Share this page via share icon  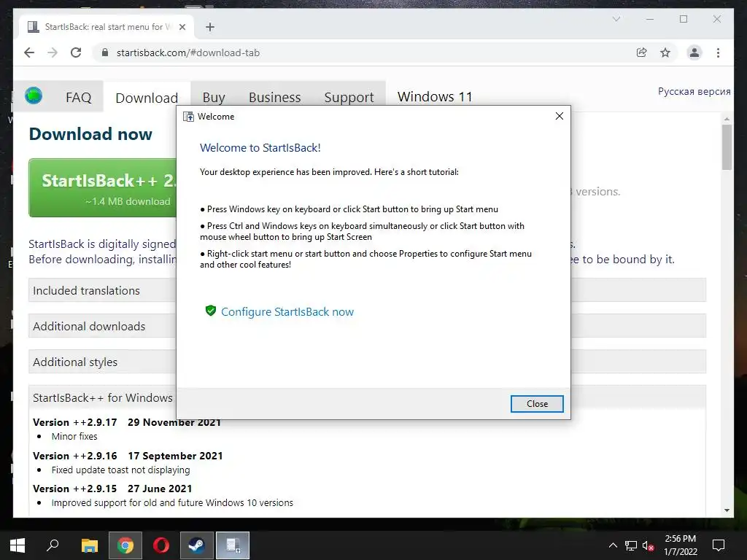(x=642, y=52)
